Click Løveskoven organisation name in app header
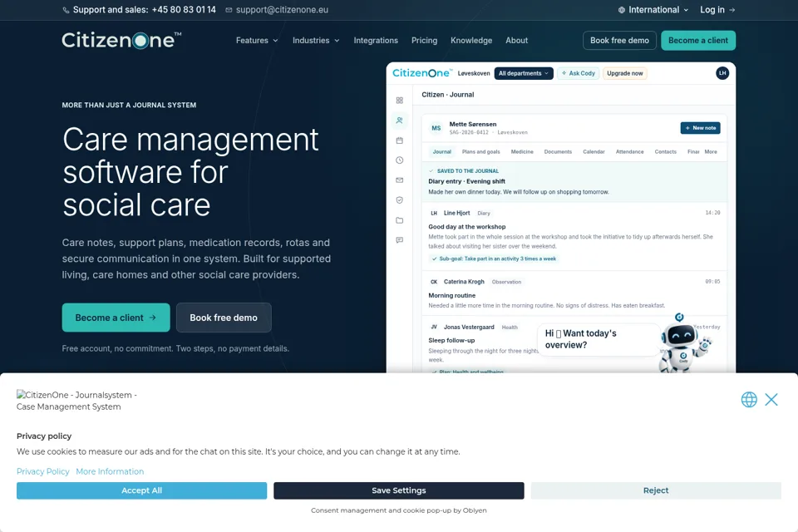Image resolution: width=798 pixels, height=532 pixels. click(474, 73)
